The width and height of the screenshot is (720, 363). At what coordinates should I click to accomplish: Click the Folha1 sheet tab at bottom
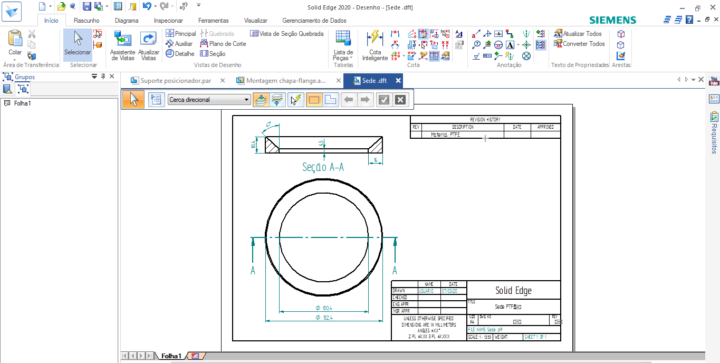(x=172, y=356)
